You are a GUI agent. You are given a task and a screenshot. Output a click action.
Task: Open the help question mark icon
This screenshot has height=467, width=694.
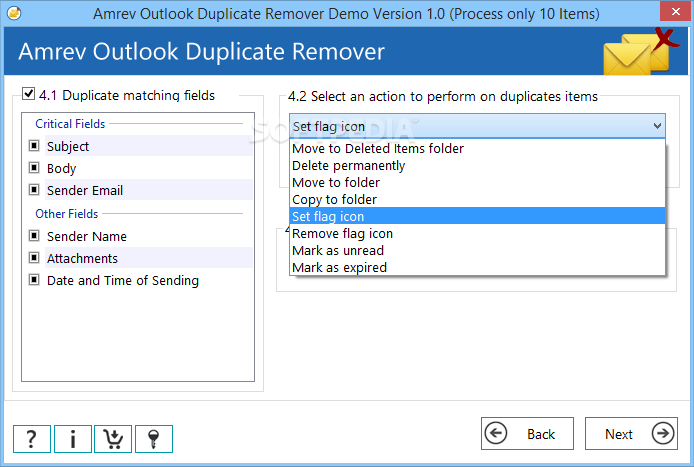(32, 439)
